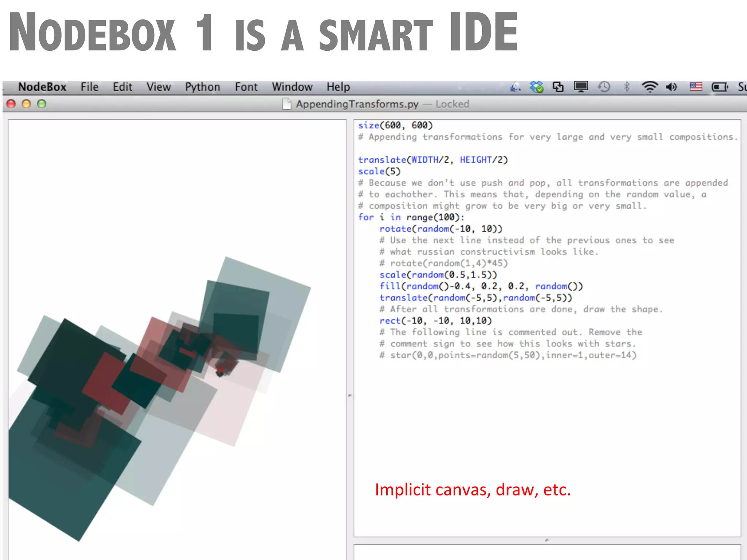Screen dimensions: 747x560
Task: Open the US flag input menu
Action: (696, 87)
